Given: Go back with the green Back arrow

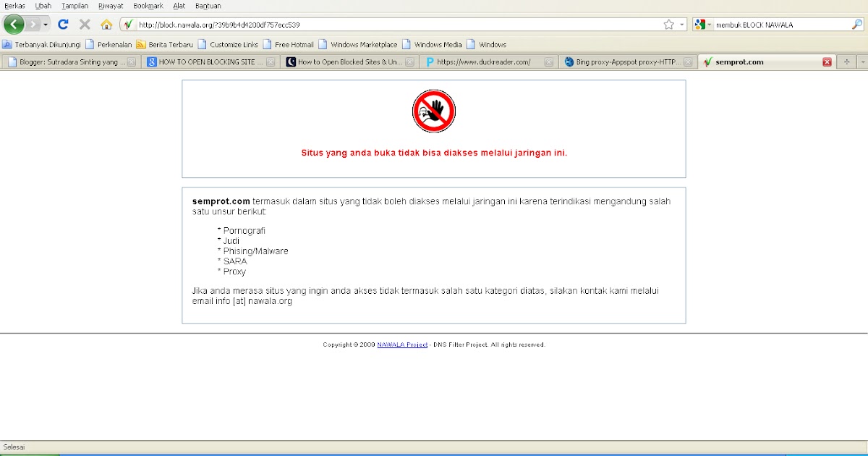Looking at the screenshot, I should tap(14, 24).
